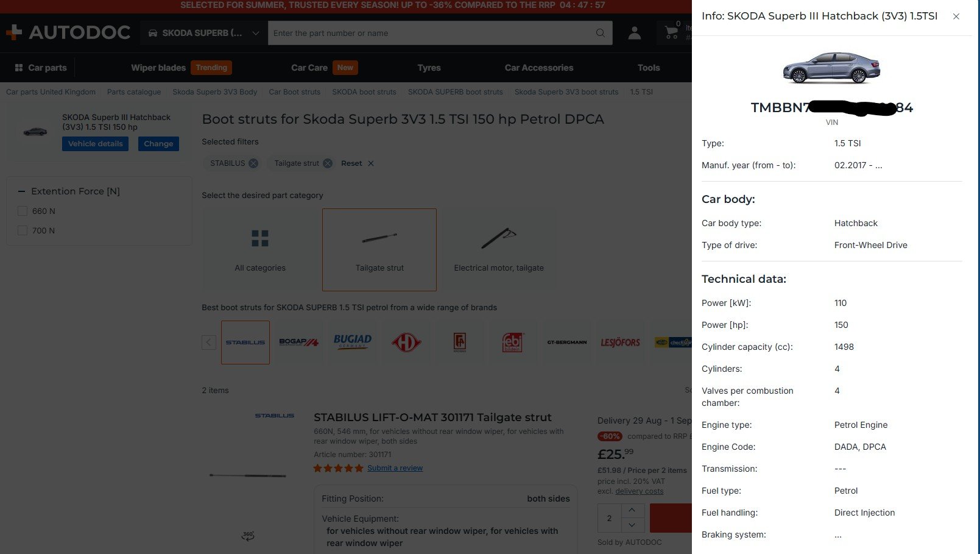The width and height of the screenshot is (980, 554).
Task: Open the user account icon
Action: 635,33
